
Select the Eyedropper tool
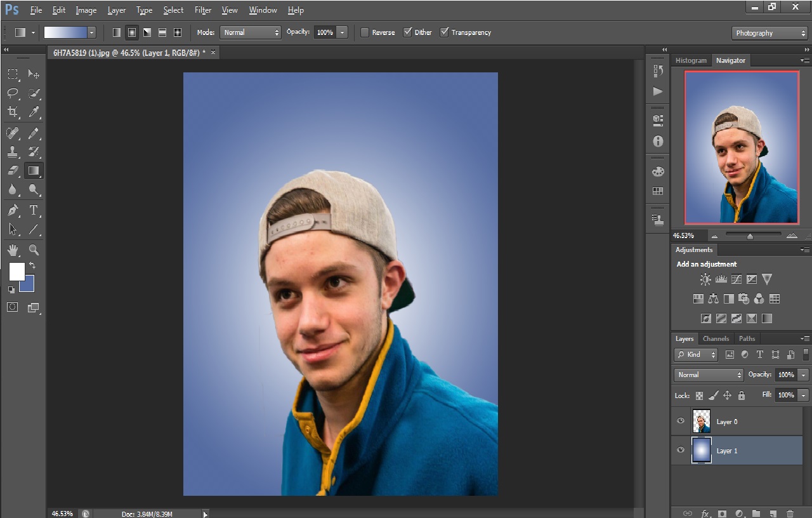point(34,112)
